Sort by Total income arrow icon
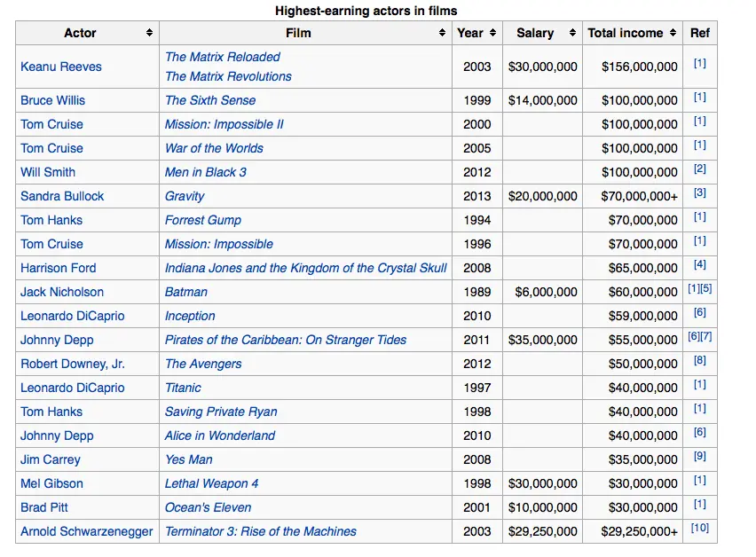 point(673,33)
